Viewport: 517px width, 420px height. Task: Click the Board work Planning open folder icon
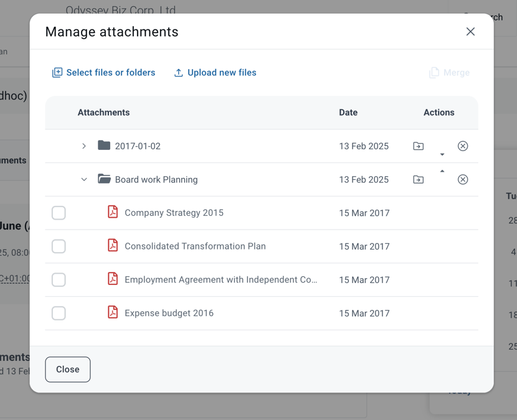104,179
